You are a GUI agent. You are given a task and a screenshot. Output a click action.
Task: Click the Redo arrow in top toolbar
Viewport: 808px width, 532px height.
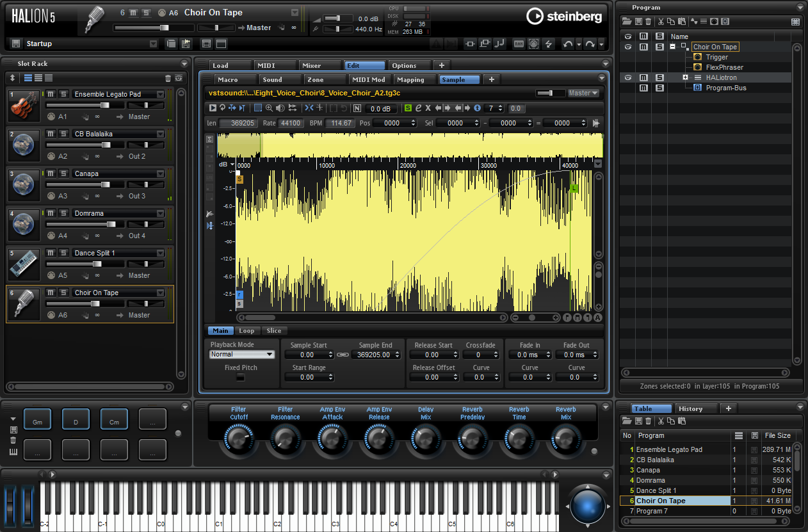point(590,44)
